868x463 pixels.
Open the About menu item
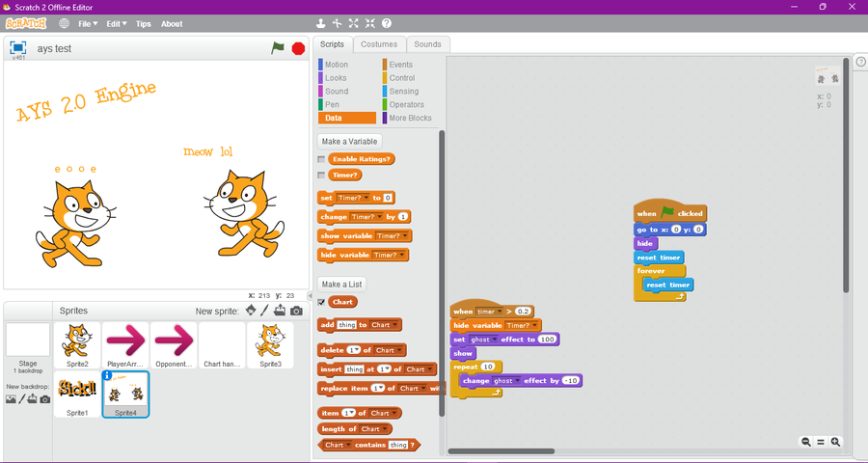(x=172, y=24)
